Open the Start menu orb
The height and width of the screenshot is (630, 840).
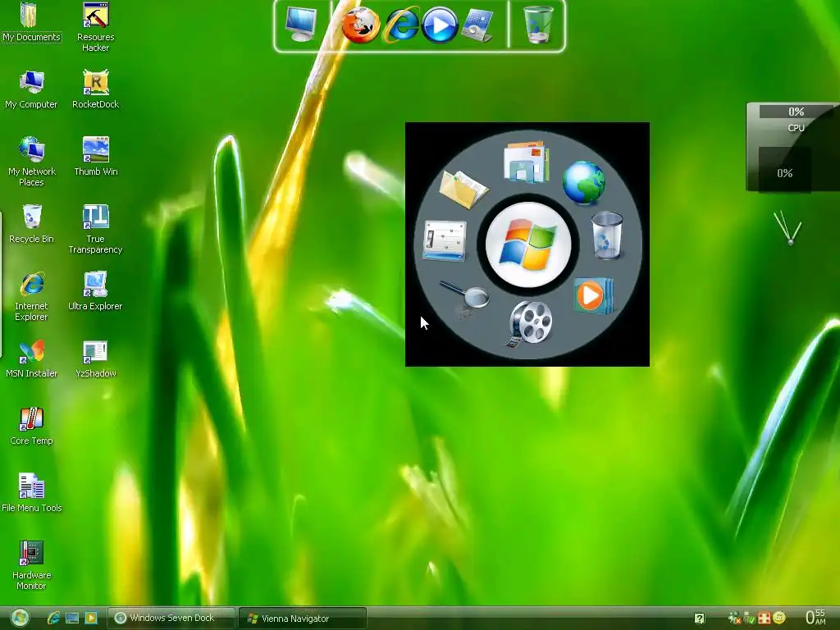pyautogui.click(x=20, y=618)
